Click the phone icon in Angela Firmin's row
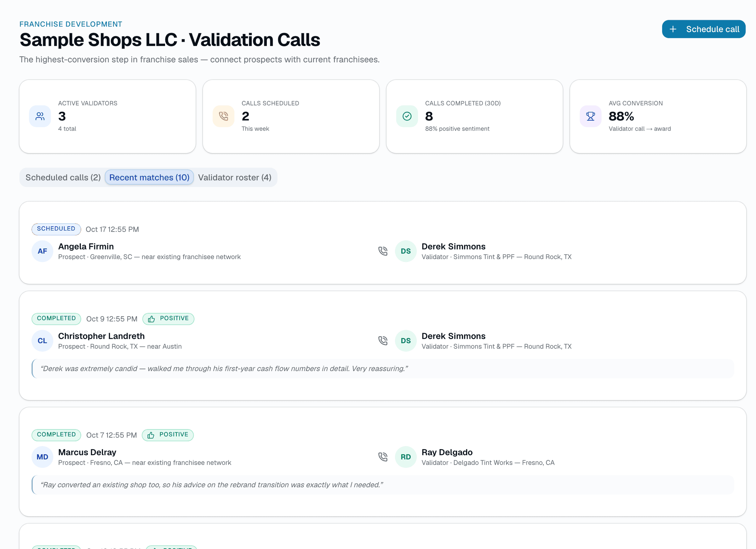756x549 pixels. point(383,251)
